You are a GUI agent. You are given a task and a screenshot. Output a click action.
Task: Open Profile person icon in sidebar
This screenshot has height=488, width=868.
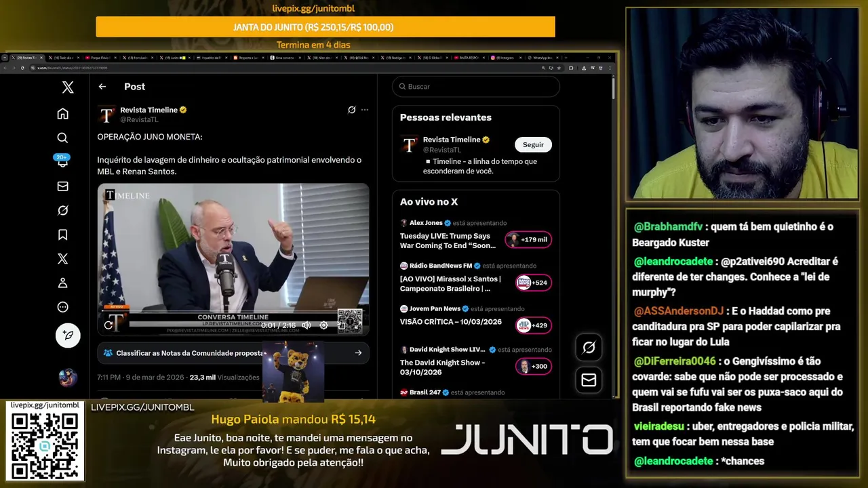62,283
